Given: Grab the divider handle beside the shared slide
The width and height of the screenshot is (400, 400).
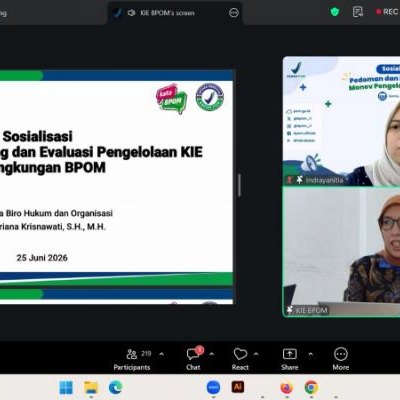Looking at the screenshot, I should 239,185.
